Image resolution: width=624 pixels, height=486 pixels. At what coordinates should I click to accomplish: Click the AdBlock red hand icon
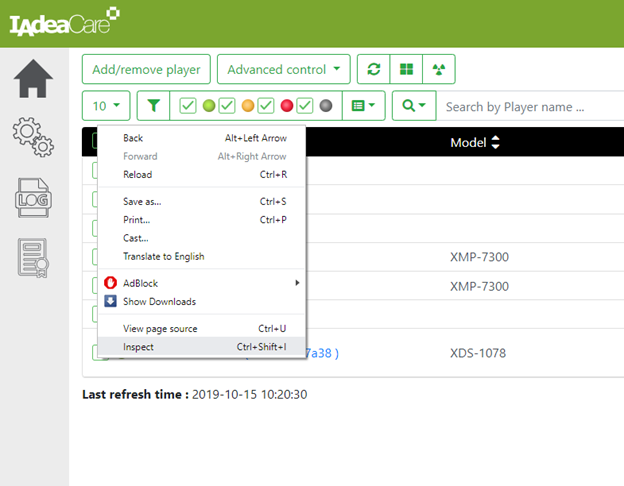[110, 283]
